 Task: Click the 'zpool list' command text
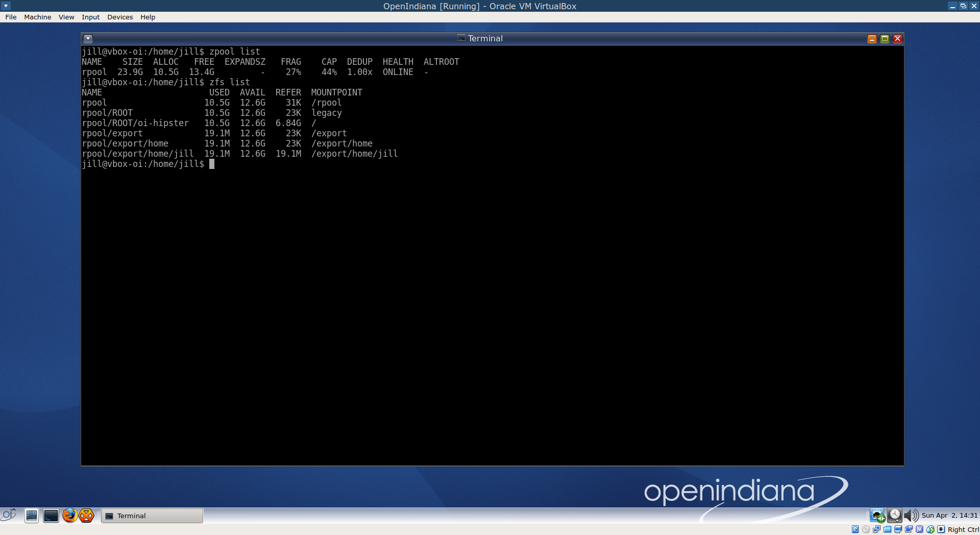pos(235,52)
